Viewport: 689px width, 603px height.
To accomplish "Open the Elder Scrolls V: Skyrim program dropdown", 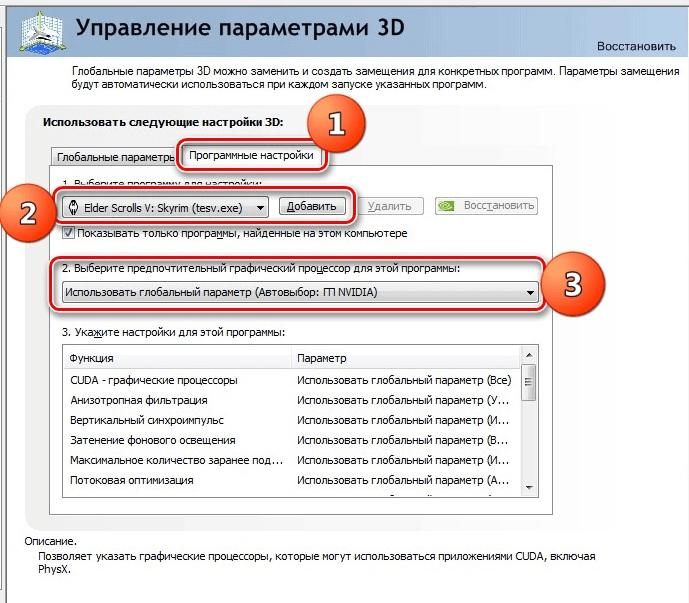I will (x=165, y=207).
